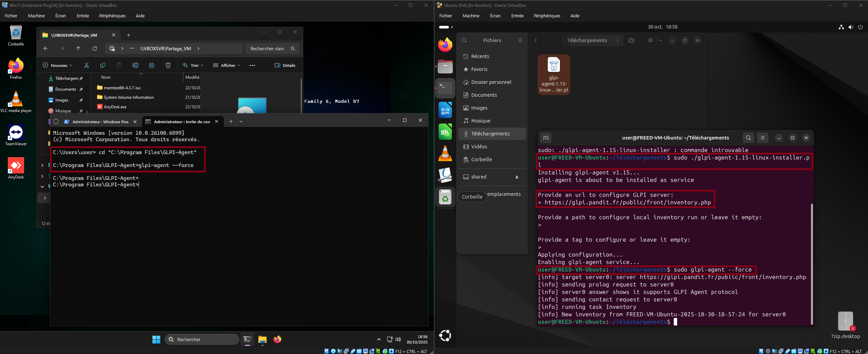Click the Windows taskbar Rechercher search box
Screen dimensions: 868x354
pos(202,339)
